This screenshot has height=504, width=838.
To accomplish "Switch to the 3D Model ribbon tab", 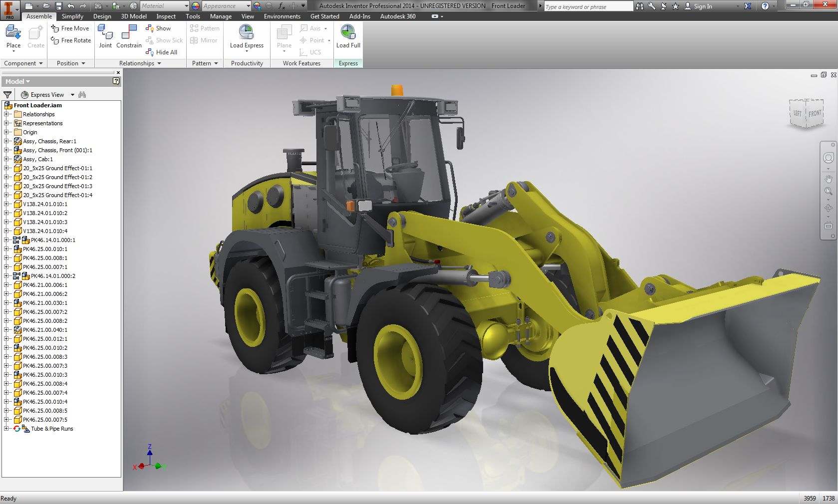I will coord(134,16).
